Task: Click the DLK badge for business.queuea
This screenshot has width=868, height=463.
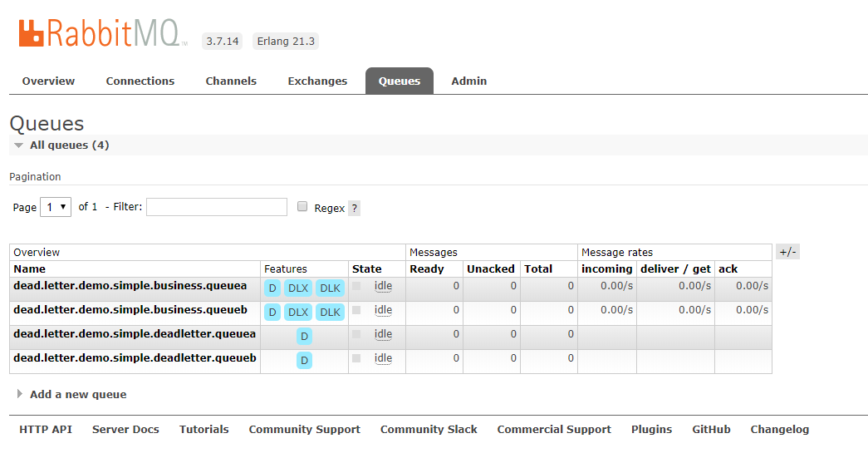Action: (x=330, y=288)
